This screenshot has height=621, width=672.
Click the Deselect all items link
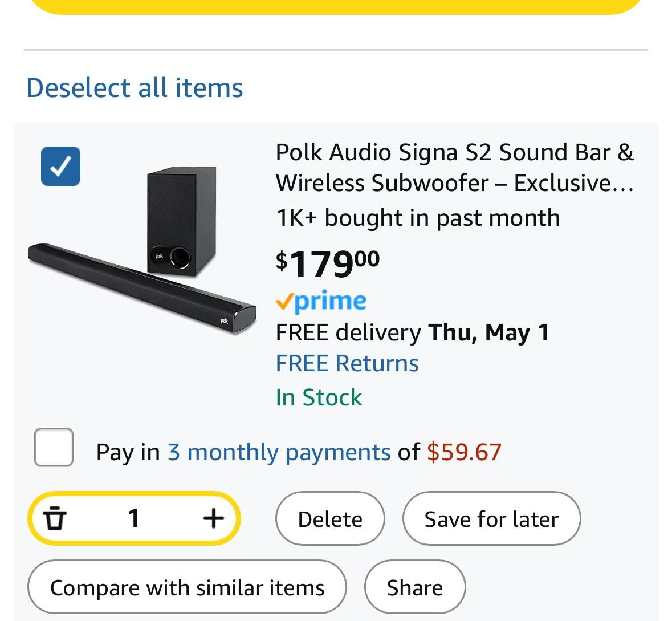(135, 87)
